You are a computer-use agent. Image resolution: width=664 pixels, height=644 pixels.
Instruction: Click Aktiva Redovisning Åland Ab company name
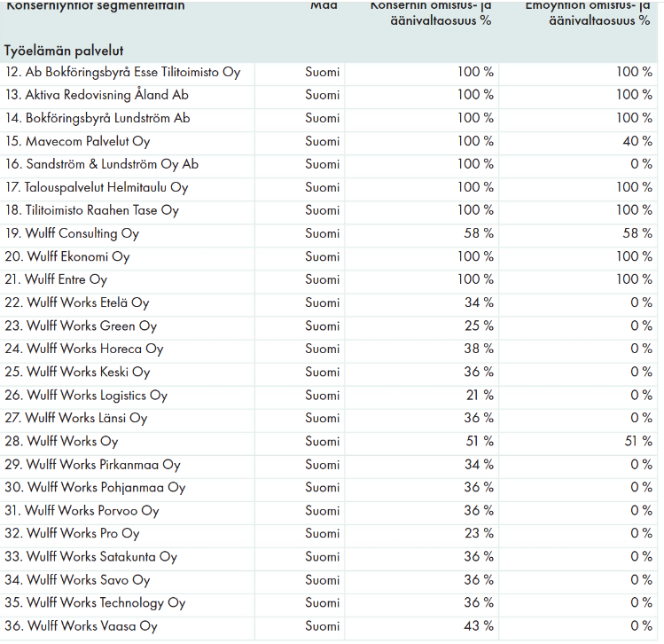pos(98,95)
